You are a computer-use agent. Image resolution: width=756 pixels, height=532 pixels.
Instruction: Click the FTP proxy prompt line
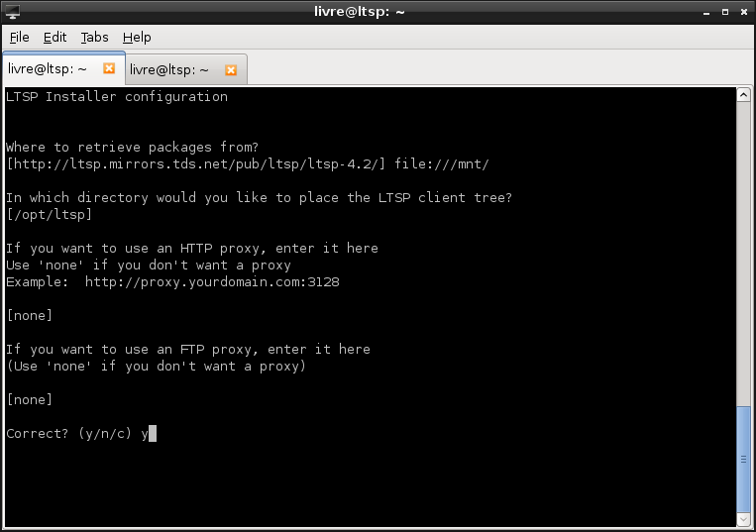coord(188,350)
